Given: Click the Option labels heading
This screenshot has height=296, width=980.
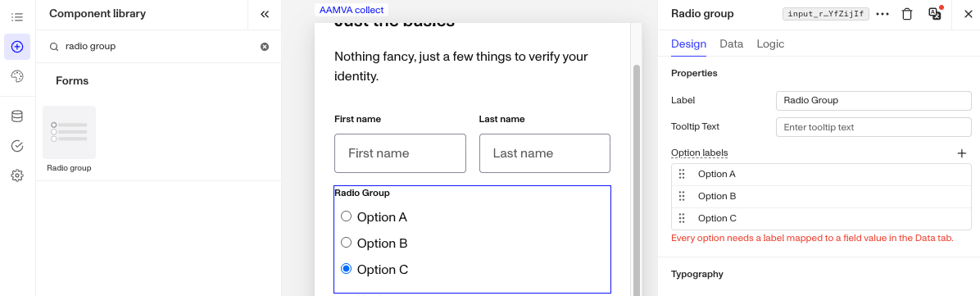Looking at the screenshot, I should click(700, 153).
